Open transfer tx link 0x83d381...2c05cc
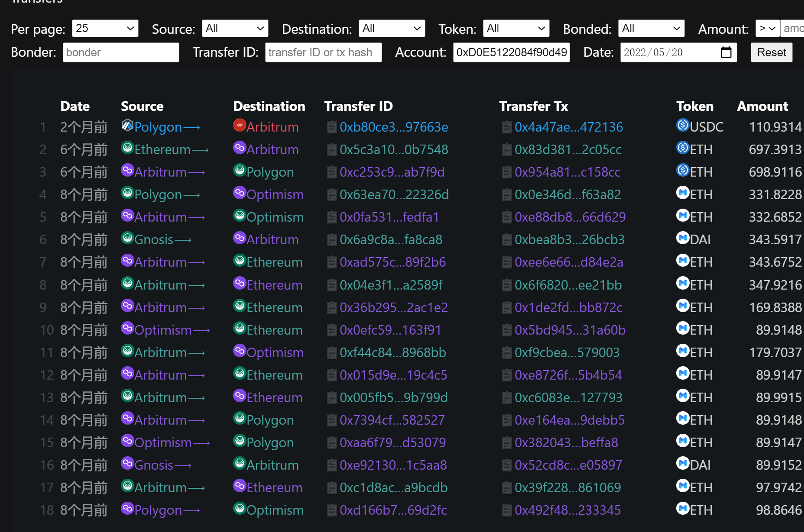The width and height of the screenshot is (804, 532). point(568,149)
